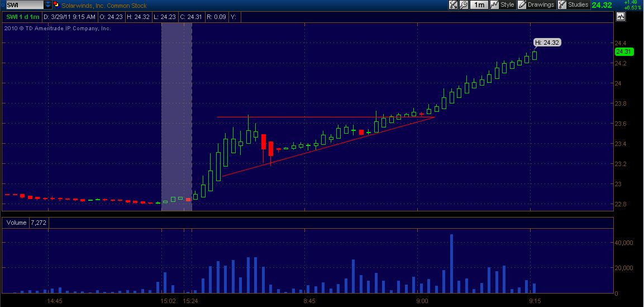Click the +6.53% percent change value
Image resolution: width=644 pixels, height=307 pixels.
coord(633,8)
